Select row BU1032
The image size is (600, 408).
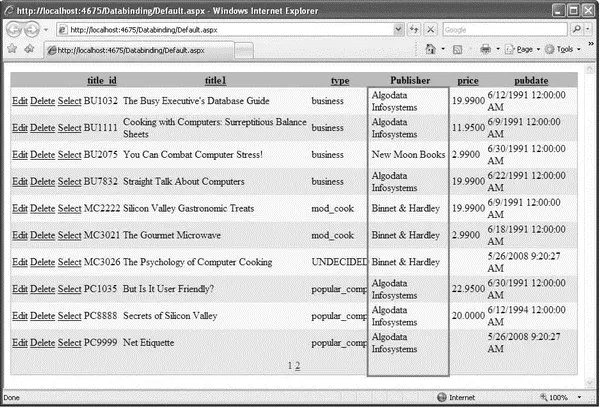69,101
